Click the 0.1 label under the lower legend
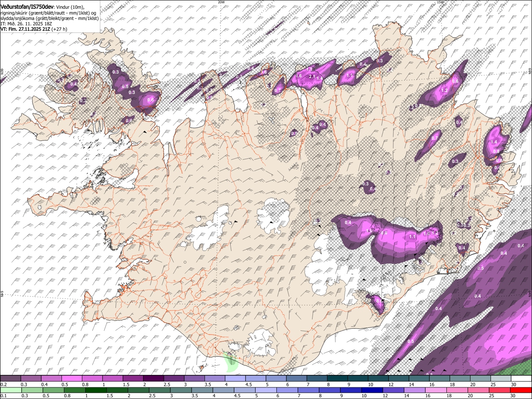This screenshot has width=532, height=399. click(4, 396)
